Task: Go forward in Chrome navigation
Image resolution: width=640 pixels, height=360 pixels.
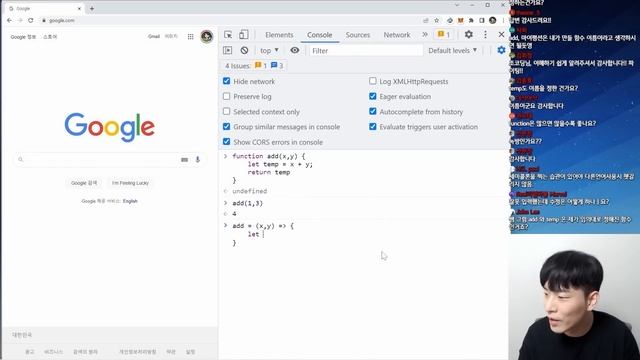Action: (x=20, y=20)
